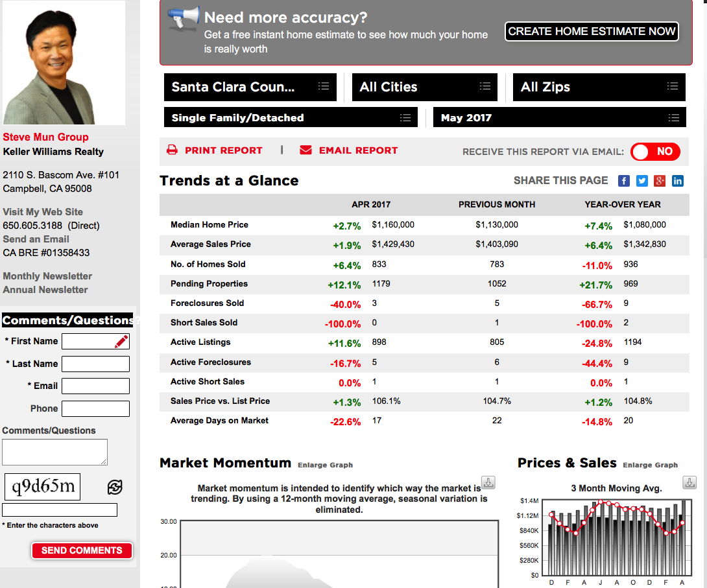Click the -100.0% Short Sales Sold April change
The image size is (707, 588).
point(342,324)
